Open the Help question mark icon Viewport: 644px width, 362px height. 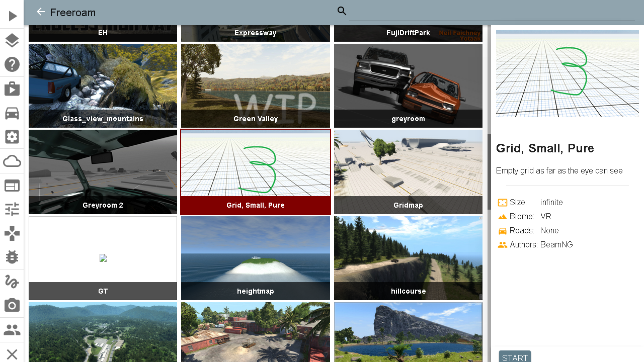point(12,64)
